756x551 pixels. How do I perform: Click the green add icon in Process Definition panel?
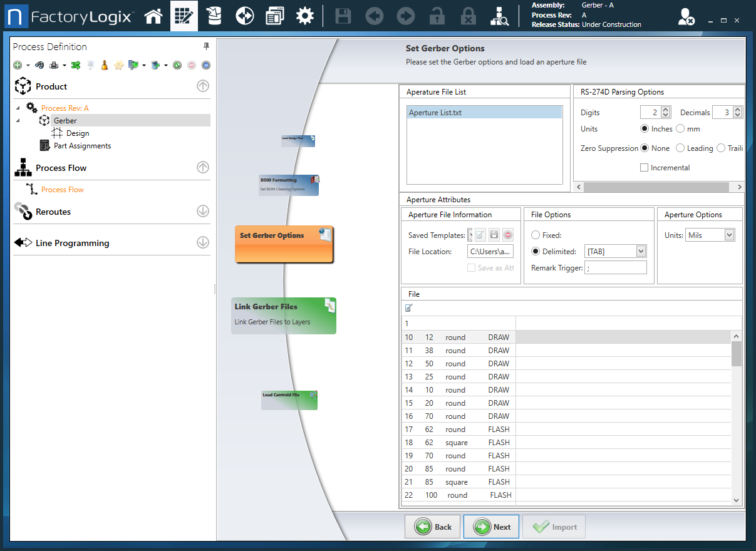click(18, 64)
